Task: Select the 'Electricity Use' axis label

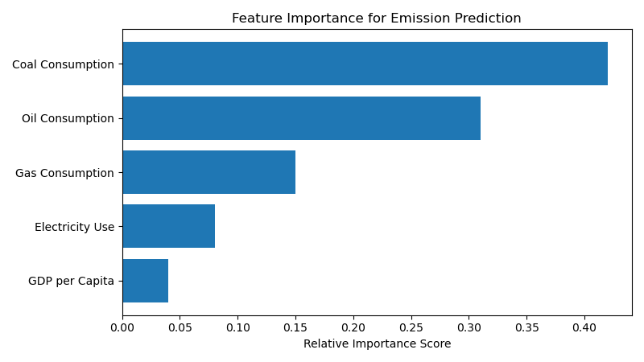Action: click(74, 227)
